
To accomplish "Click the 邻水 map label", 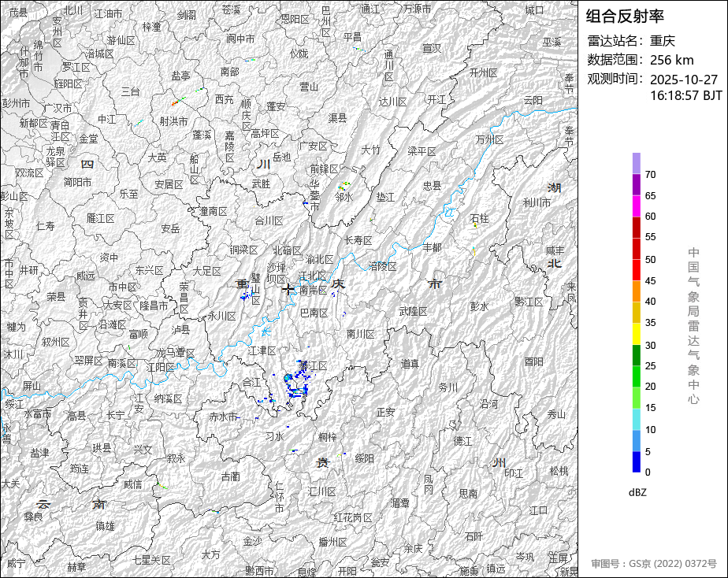I will (344, 197).
